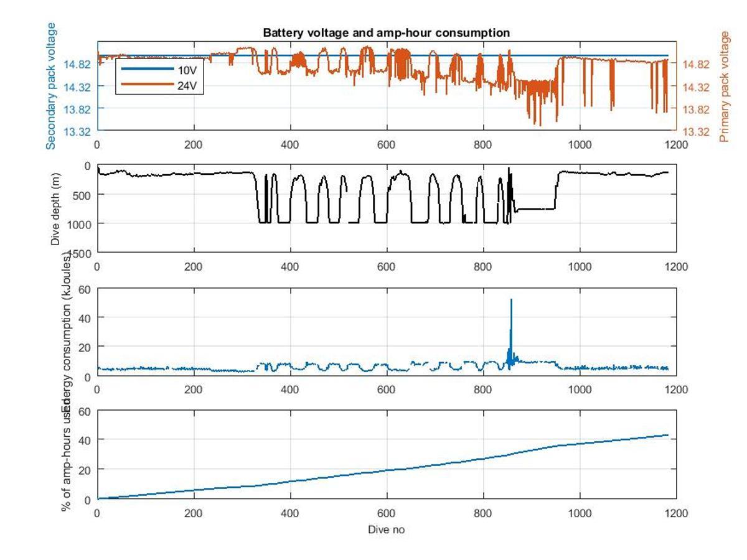Click the lowest dip of the 24V trace
Screen dimensions: 747x560
click(x=540, y=125)
